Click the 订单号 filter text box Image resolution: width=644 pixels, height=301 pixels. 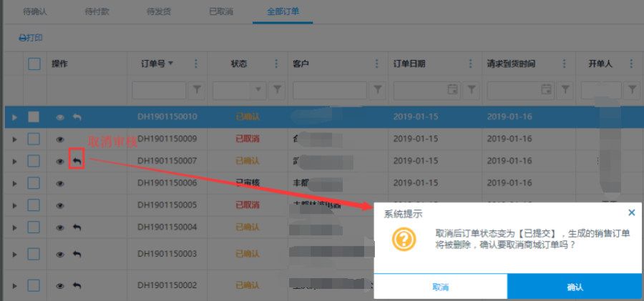159,89
